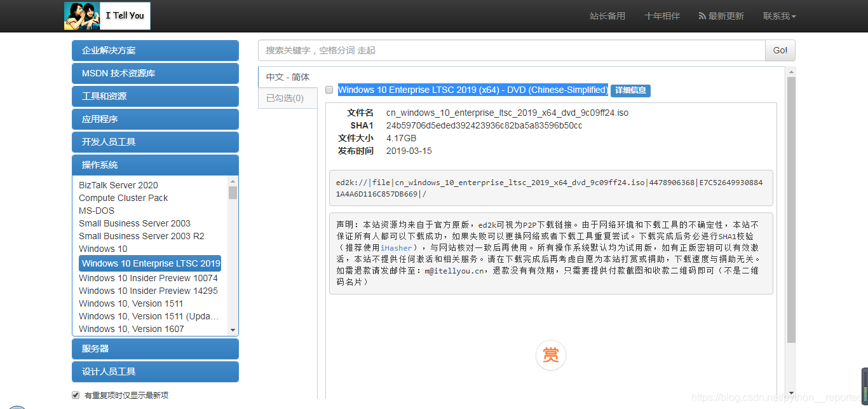Select Windows 10, Version 1607
868x409 pixels.
point(132,329)
